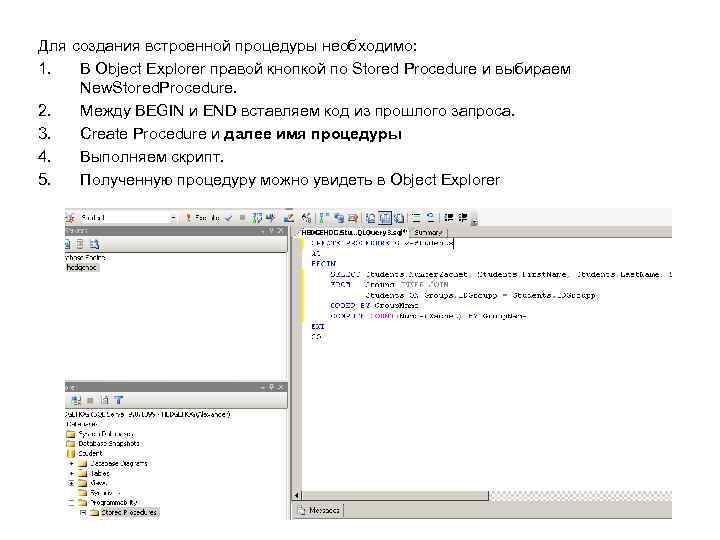Toggle Registered Servers panel auto-hide pin
This screenshot has height=540, width=720.
point(271,231)
